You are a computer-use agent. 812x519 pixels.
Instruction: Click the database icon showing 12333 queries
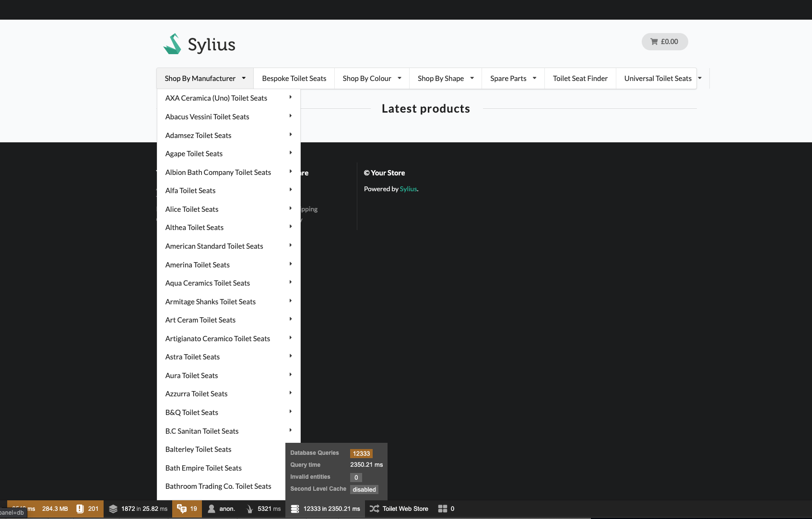294,508
